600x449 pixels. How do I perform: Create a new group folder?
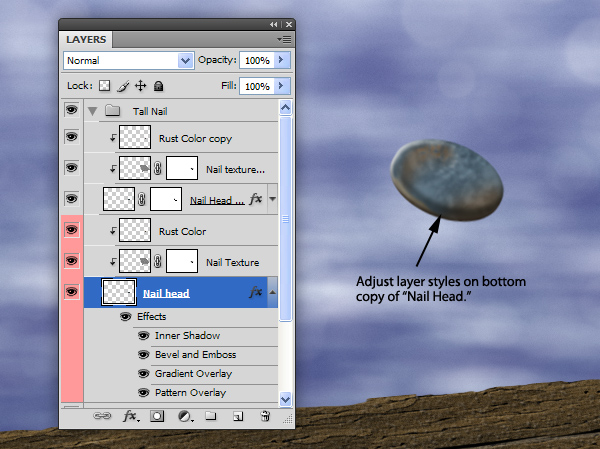click(210, 416)
